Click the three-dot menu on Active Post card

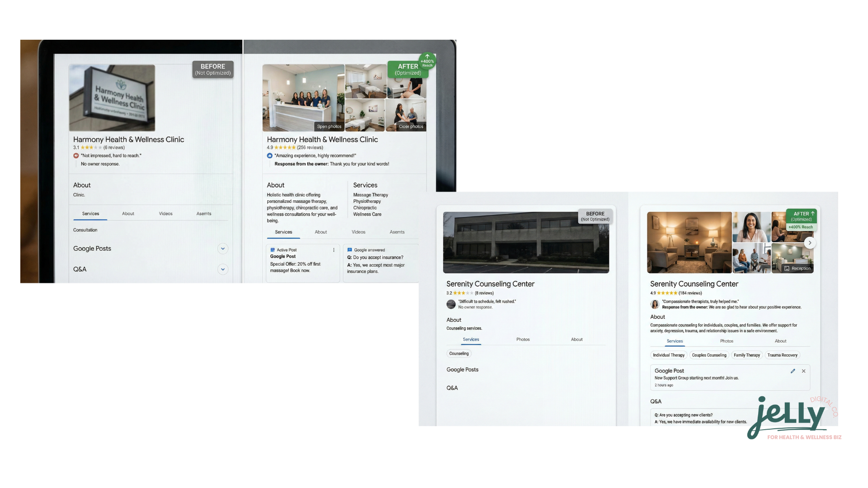tap(334, 250)
